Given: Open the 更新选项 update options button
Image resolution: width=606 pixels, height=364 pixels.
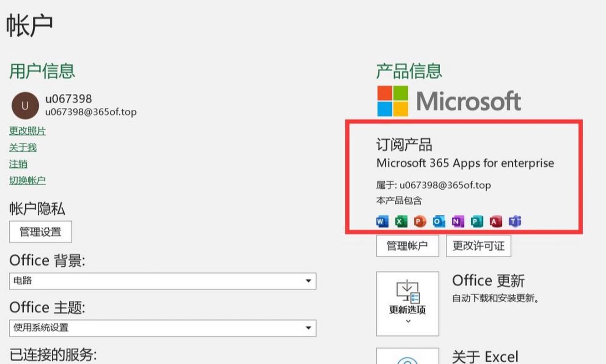Looking at the screenshot, I should (408, 303).
